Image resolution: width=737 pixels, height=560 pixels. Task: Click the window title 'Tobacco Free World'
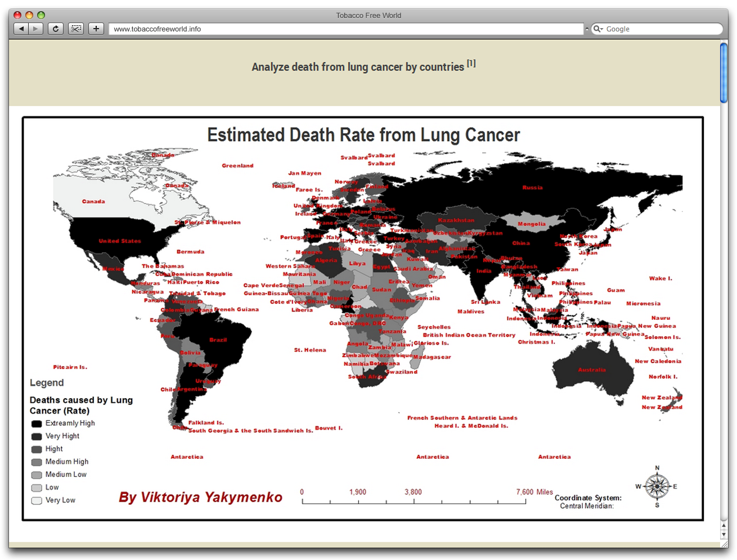coord(368,15)
